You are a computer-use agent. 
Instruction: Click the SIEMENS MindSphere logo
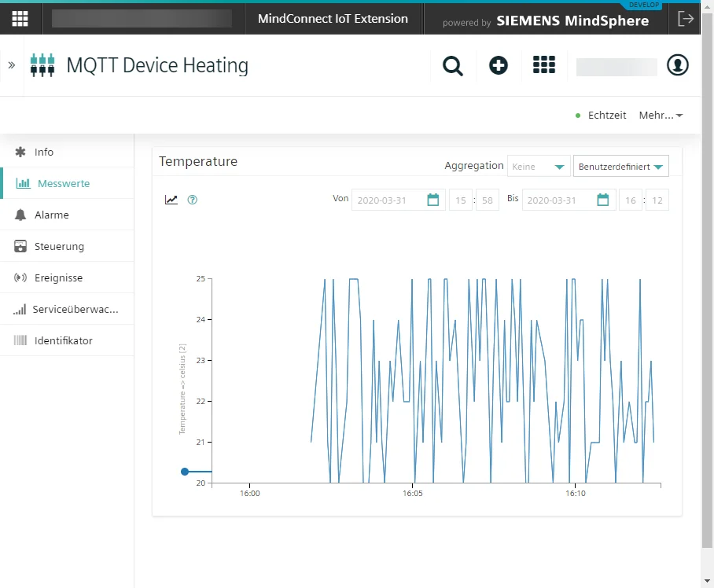[572, 21]
